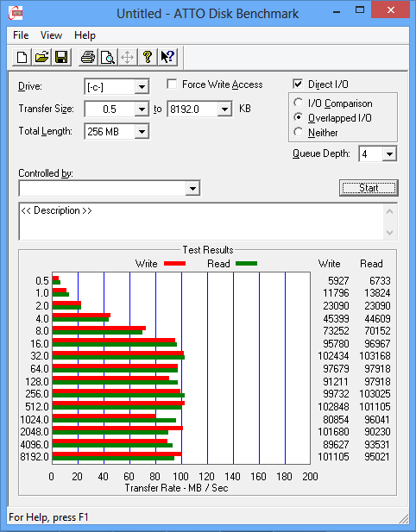This screenshot has height=532, width=416.
Task: Select the Neither radio button
Action: point(298,132)
